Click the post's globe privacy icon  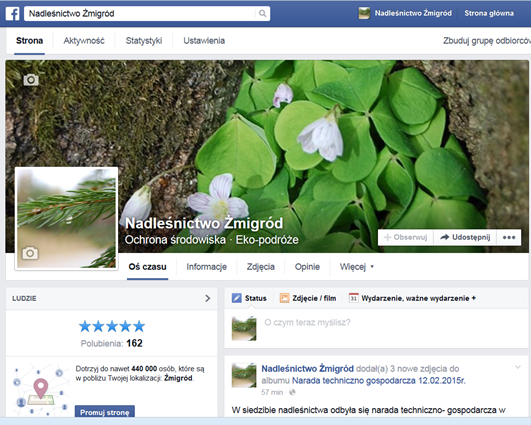click(x=292, y=392)
